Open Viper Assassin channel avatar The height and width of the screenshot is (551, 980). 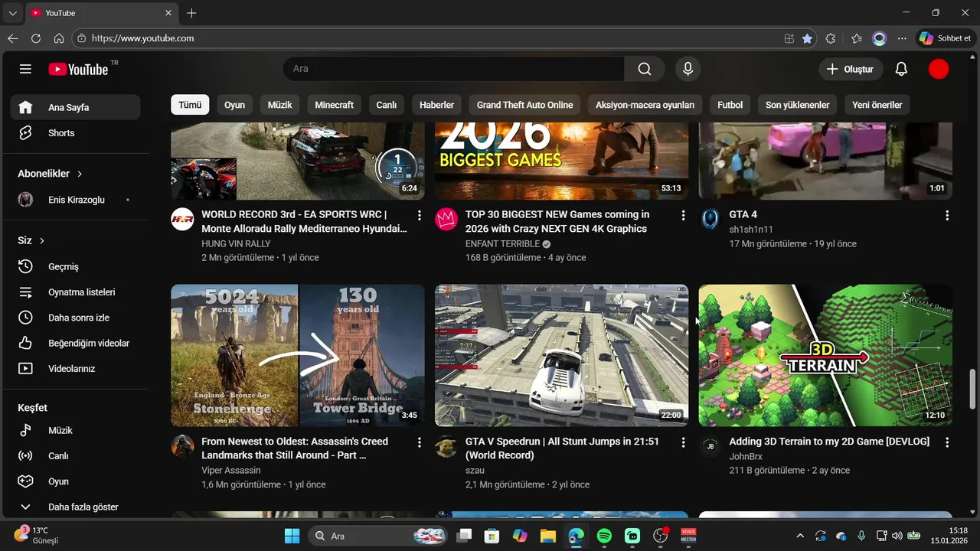click(182, 445)
